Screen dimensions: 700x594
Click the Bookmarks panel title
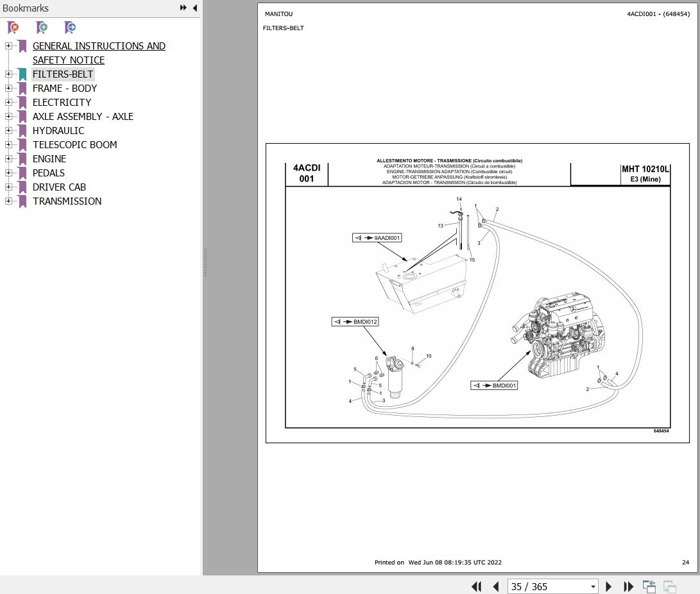(26, 8)
